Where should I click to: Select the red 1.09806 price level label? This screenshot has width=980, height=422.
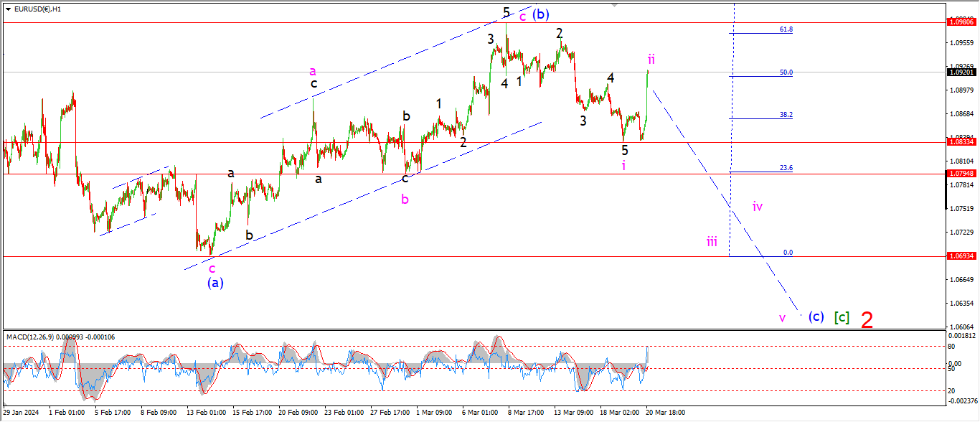[x=963, y=23]
